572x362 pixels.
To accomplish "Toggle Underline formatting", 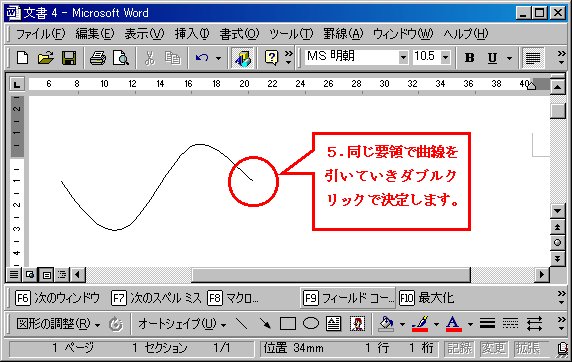I will point(492,58).
